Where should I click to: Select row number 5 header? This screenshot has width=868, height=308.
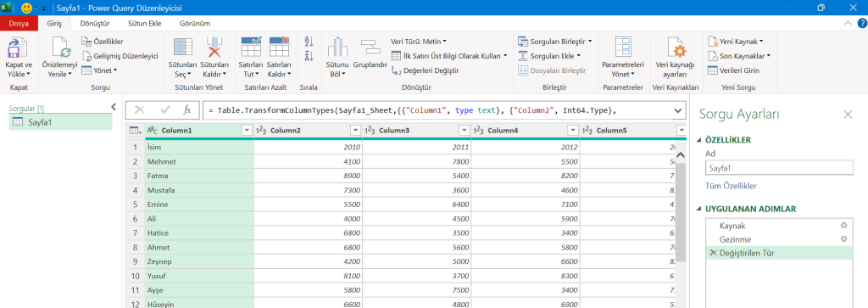pyautogui.click(x=135, y=204)
